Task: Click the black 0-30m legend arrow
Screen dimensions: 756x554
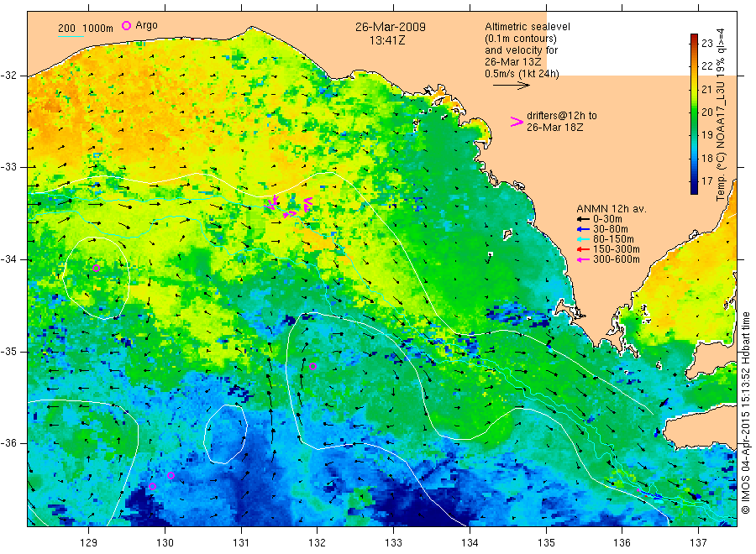Action: tap(584, 219)
